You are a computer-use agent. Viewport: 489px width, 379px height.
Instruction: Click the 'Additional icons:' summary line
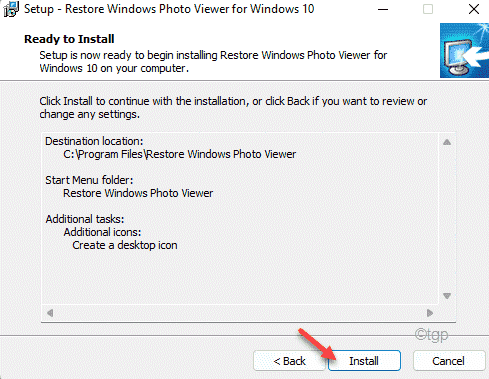click(x=102, y=232)
